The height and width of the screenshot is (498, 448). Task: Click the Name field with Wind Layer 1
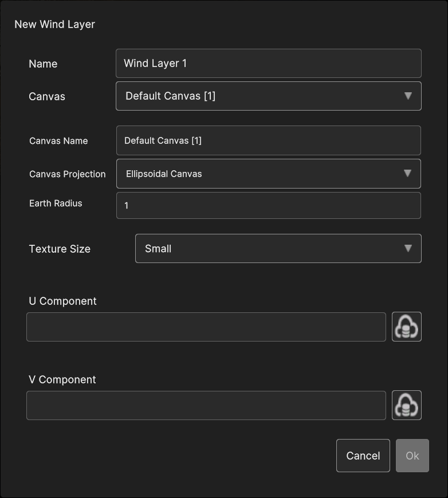pos(269,63)
